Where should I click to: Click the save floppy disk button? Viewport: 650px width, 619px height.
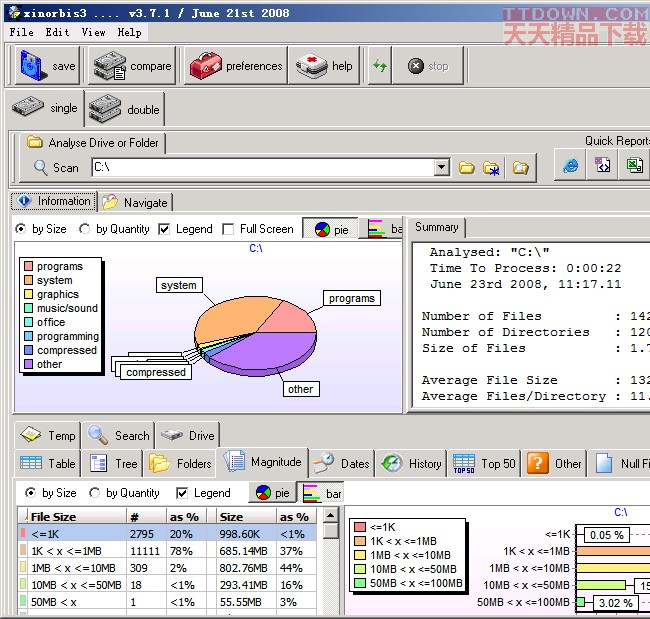[x=48, y=66]
